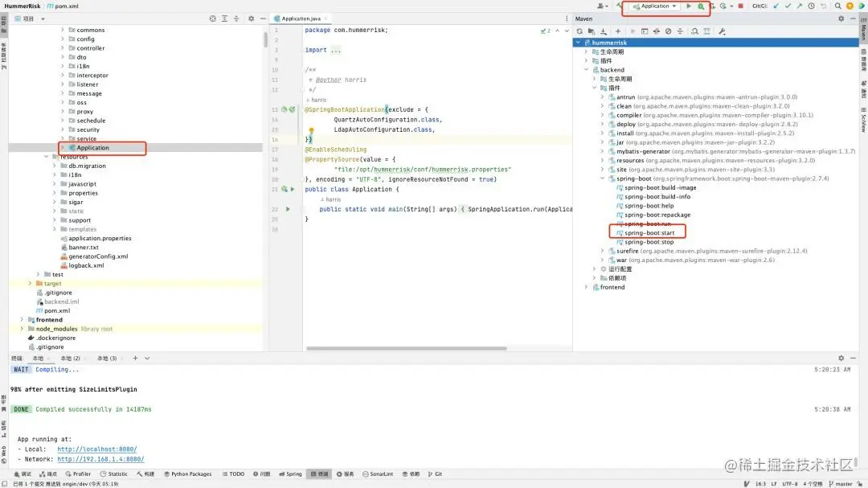Collapse the spring-boot plugin node
The width and height of the screenshot is (868, 488).
pyautogui.click(x=603, y=179)
